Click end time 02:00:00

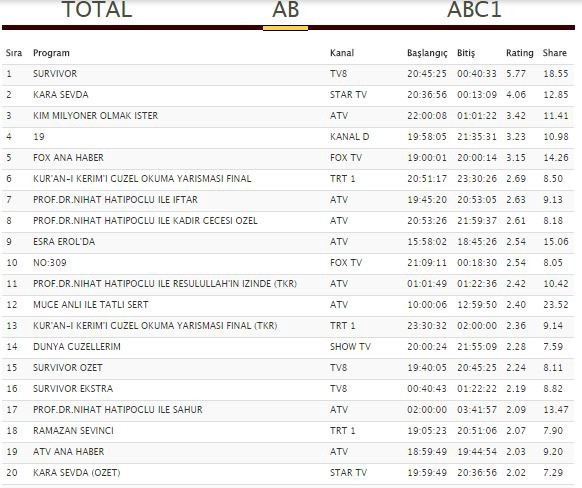pyautogui.click(x=477, y=325)
